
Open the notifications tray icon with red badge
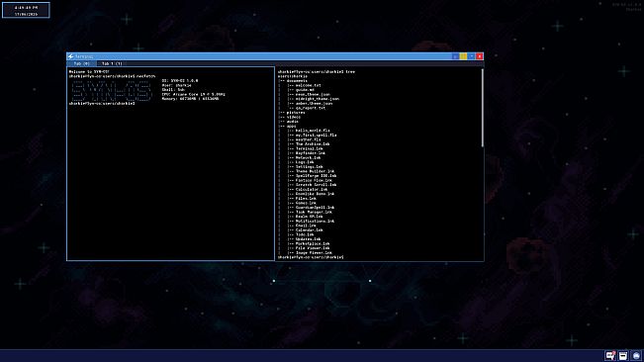(610, 355)
